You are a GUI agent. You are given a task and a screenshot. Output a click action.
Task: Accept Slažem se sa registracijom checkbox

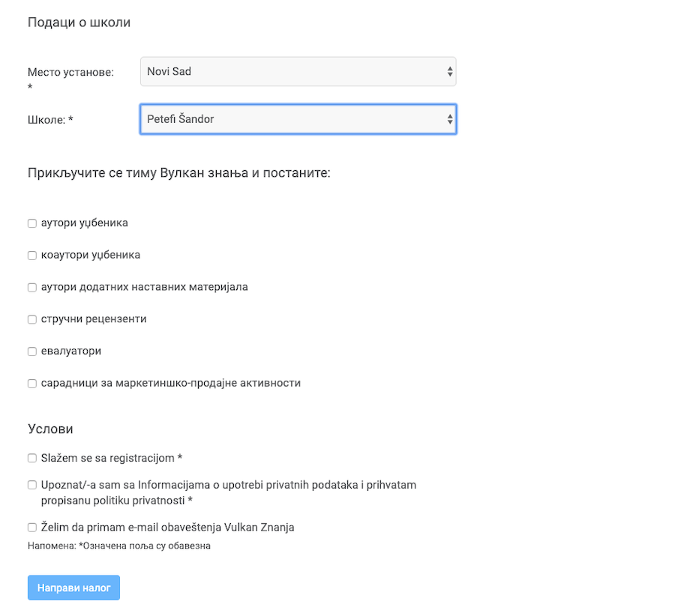tap(31, 458)
